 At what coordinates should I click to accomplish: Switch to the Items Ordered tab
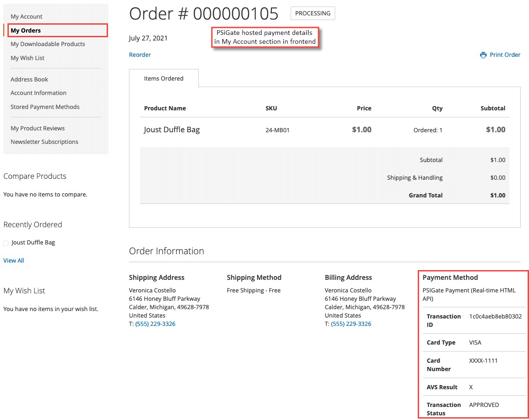click(x=164, y=78)
